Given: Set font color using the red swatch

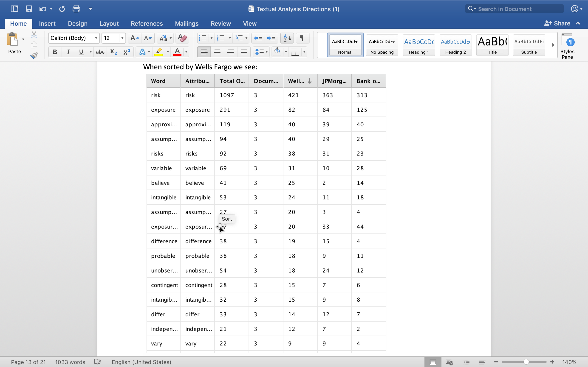Looking at the screenshot, I should (177, 52).
